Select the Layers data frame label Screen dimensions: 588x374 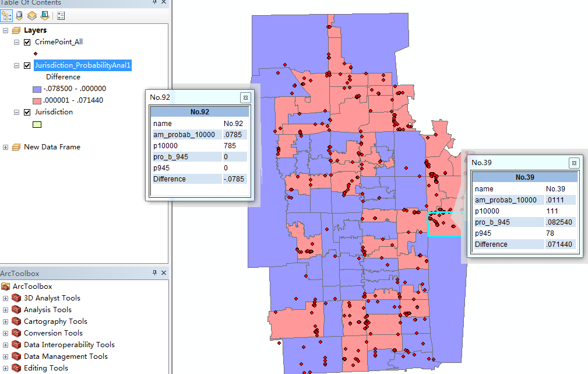tap(35, 30)
